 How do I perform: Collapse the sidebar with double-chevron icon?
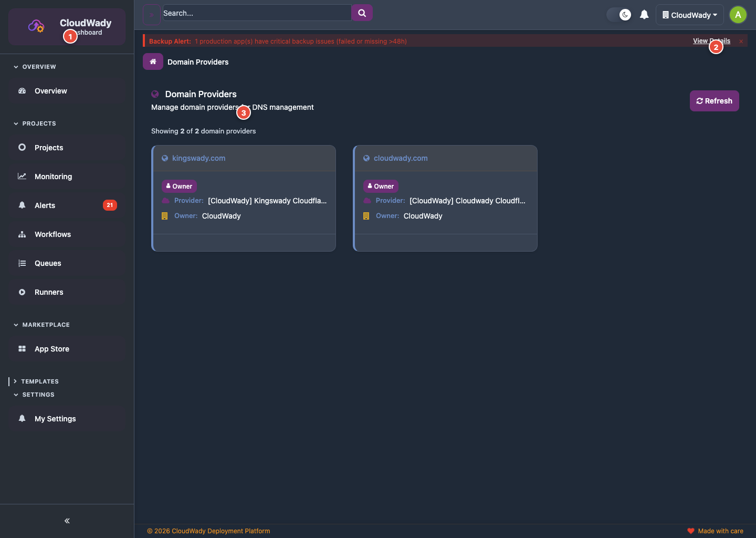(67, 521)
